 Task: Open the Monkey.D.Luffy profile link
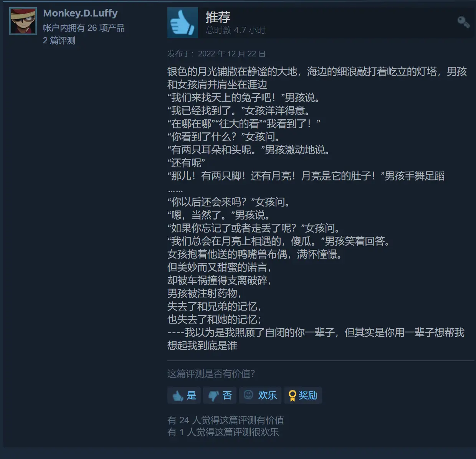point(80,13)
